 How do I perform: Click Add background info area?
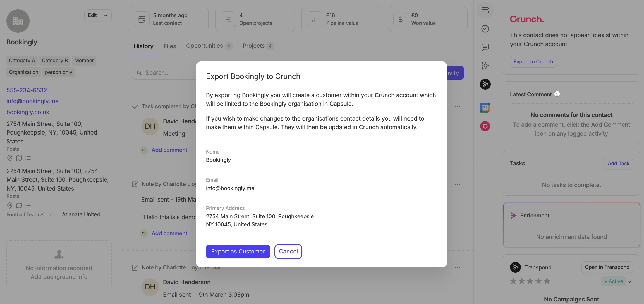point(59,264)
